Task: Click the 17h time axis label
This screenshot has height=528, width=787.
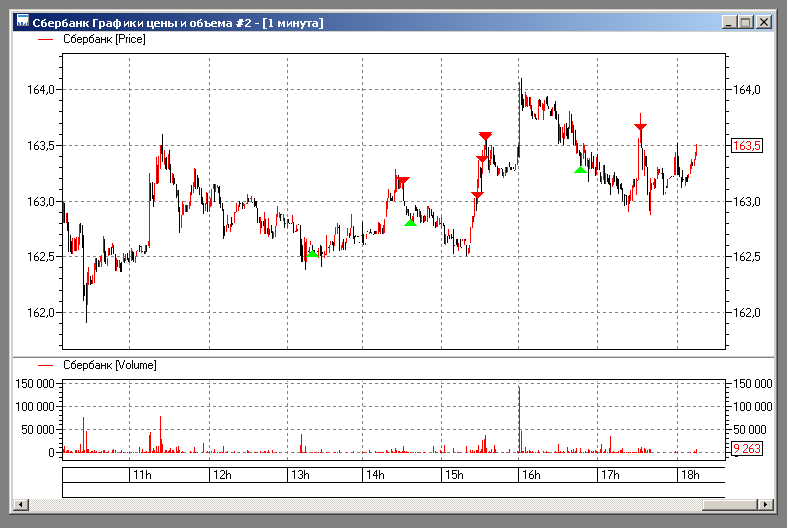Action: 610,475
